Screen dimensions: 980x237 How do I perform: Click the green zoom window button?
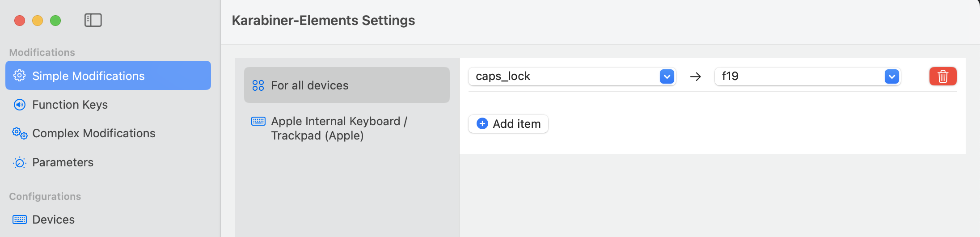(55, 21)
